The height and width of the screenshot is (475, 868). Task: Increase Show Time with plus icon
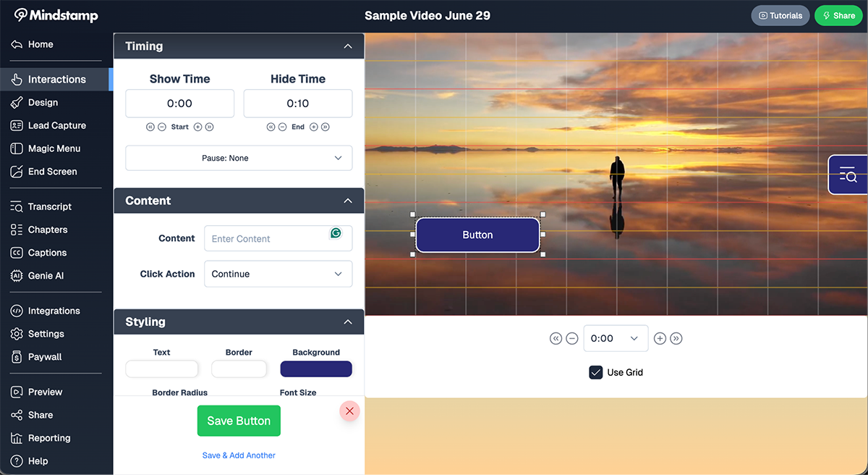click(197, 127)
